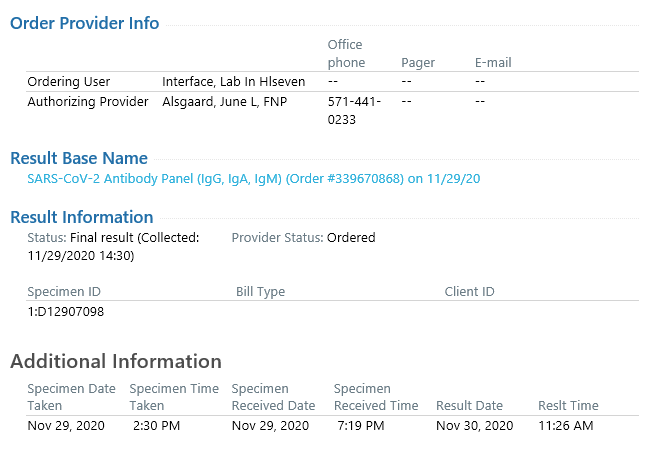The height and width of the screenshot is (449, 657).
Task: Click the Result Information heading
Action: tap(82, 217)
